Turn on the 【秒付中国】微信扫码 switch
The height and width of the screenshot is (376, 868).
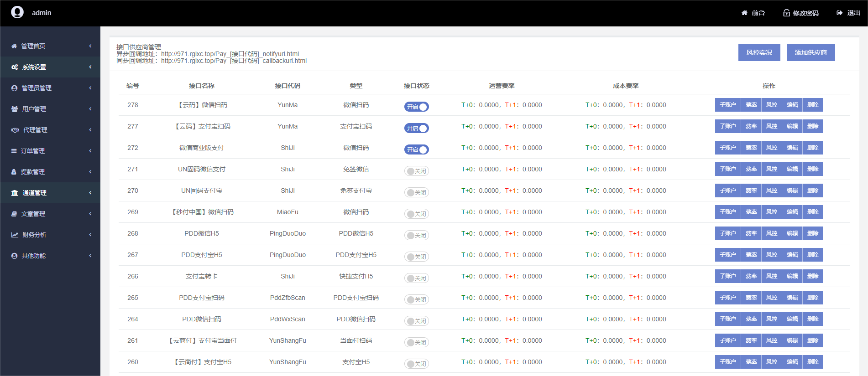click(417, 214)
